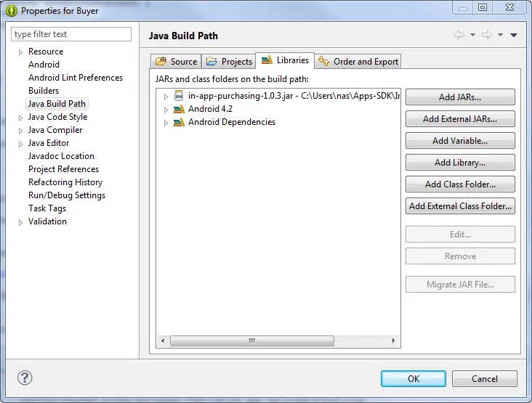Open the view menu dropdown triangle

click(x=514, y=35)
